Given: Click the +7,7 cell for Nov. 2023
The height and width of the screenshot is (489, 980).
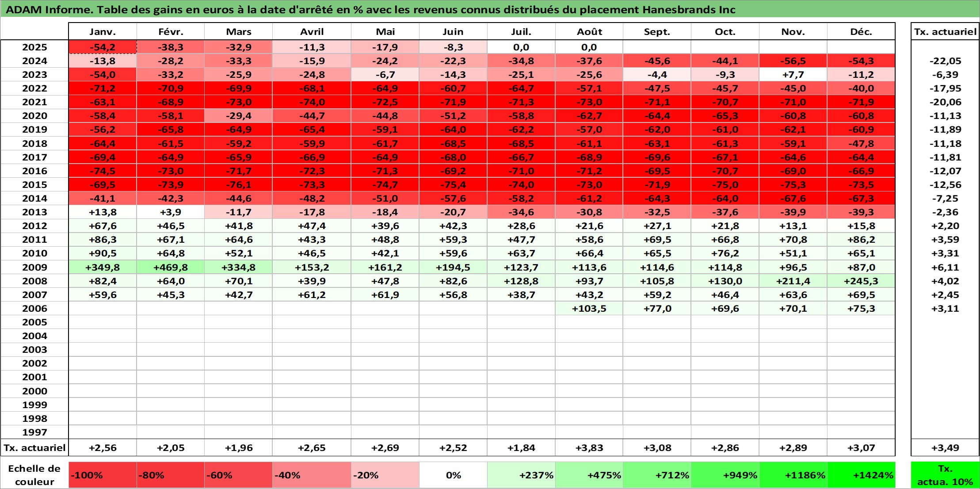Looking at the screenshot, I should 793,74.
